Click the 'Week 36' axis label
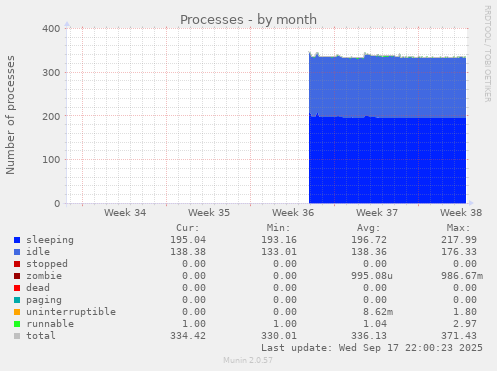 (293, 213)
